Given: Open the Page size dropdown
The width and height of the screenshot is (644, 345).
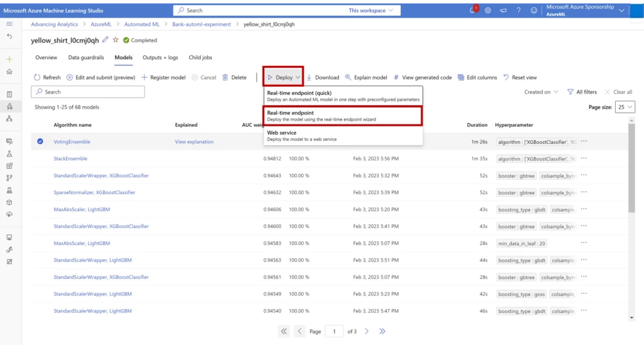Looking at the screenshot, I should click(625, 107).
